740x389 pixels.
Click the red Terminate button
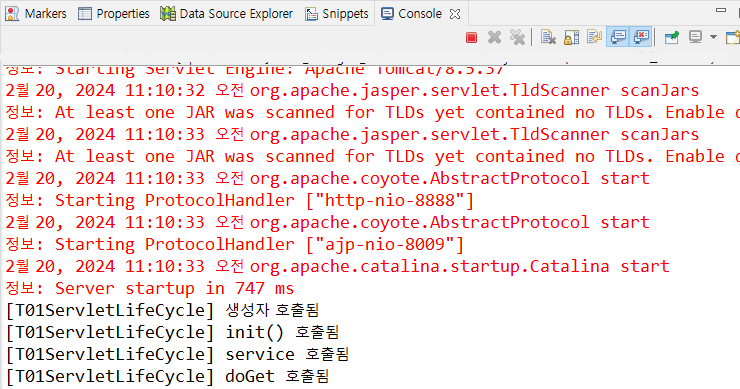coord(471,37)
